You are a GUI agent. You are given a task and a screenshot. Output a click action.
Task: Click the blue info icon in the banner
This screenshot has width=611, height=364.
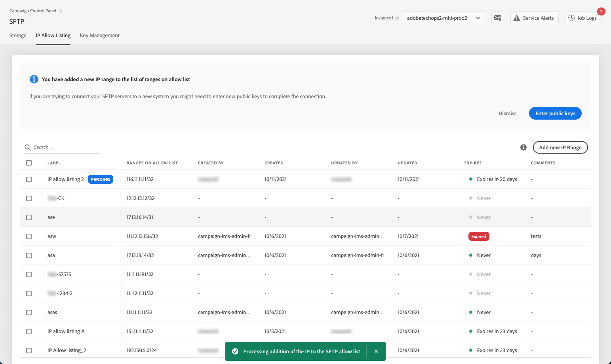(34, 79)
